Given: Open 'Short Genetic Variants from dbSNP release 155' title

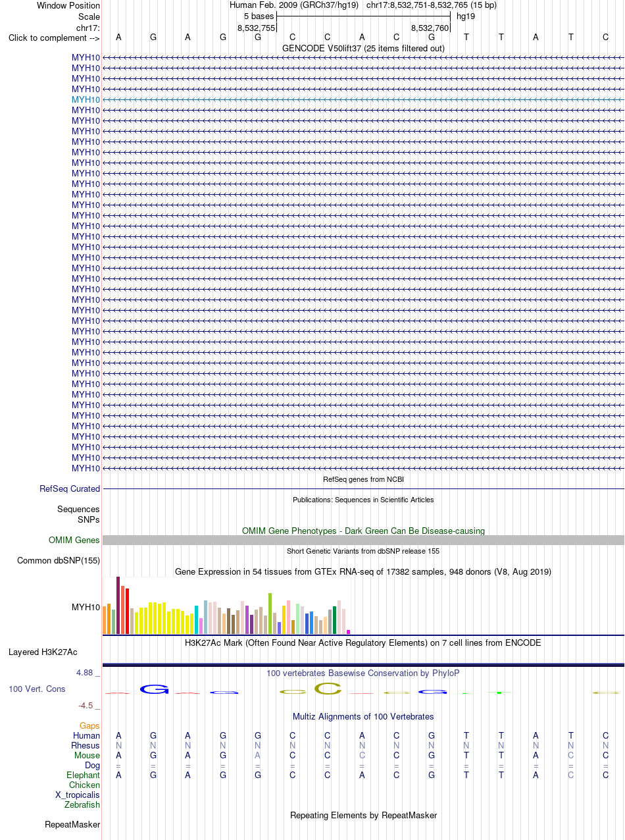Looking at the screenshot, I should 363,551.
